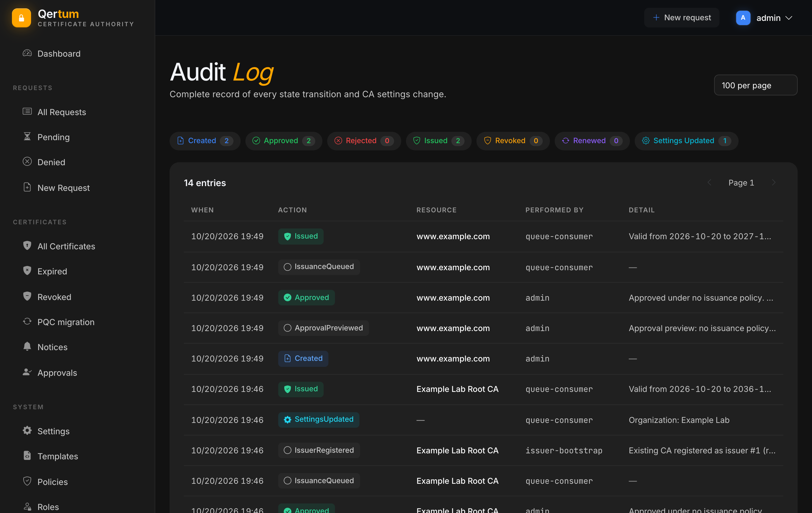Open All Requests in sidebar
The width and height of the screenshot is (812, 513).
(x=62, y=112)
